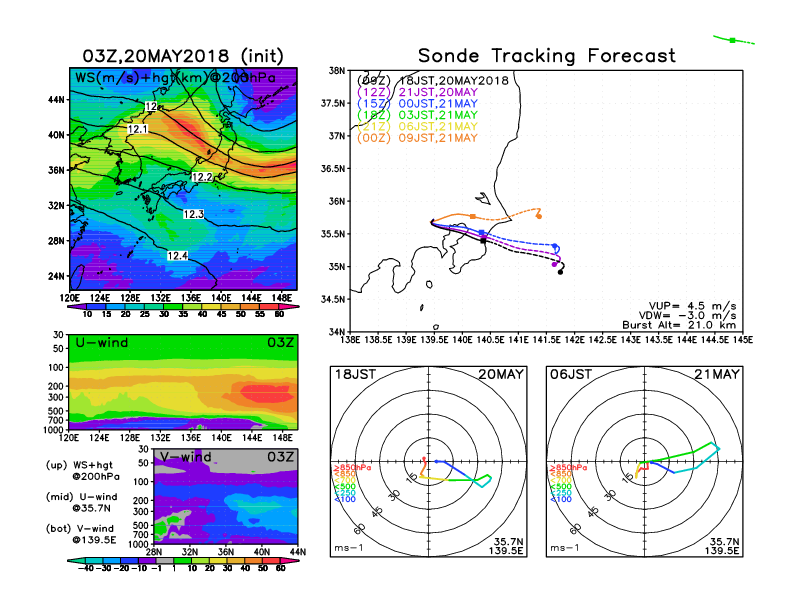792x612 pixels.
Task: Click the green square marker at top right
Action: click(732, 40)
